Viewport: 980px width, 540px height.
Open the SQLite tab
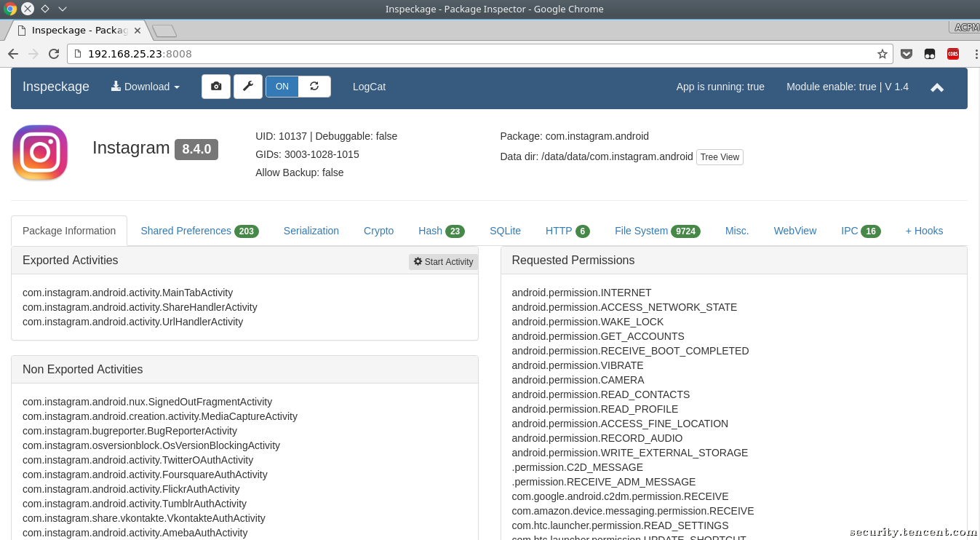point(505,231)
